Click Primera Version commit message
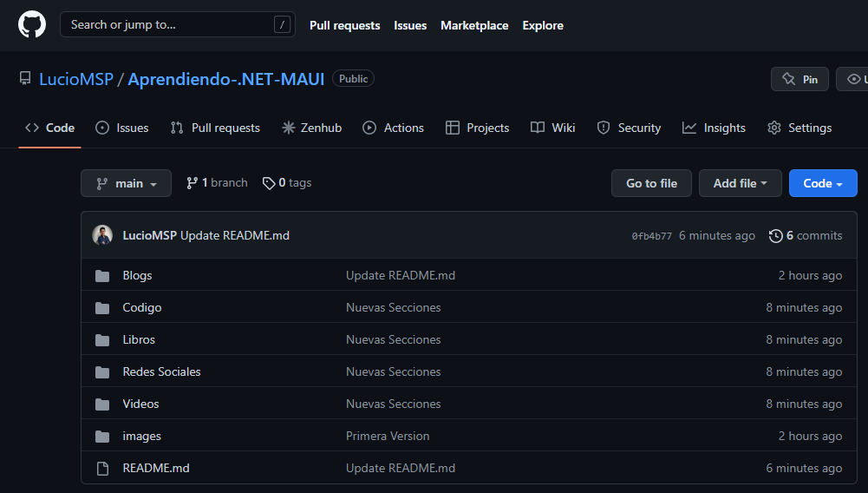The height and width of the screenshot is (493, 868). 388,437
